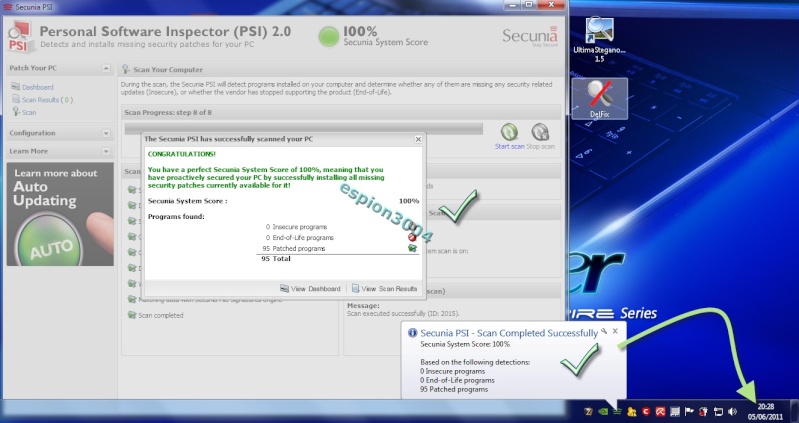The image size is (799, 423).
Task: Click the wrench options icon in notification balloon
Action: [604, 331]
